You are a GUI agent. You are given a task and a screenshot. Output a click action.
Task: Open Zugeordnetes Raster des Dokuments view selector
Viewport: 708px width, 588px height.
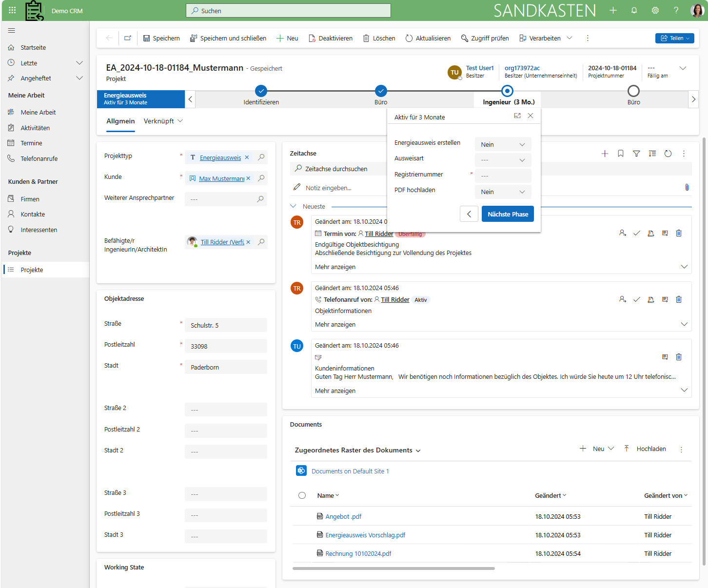[x=357, y=450]
